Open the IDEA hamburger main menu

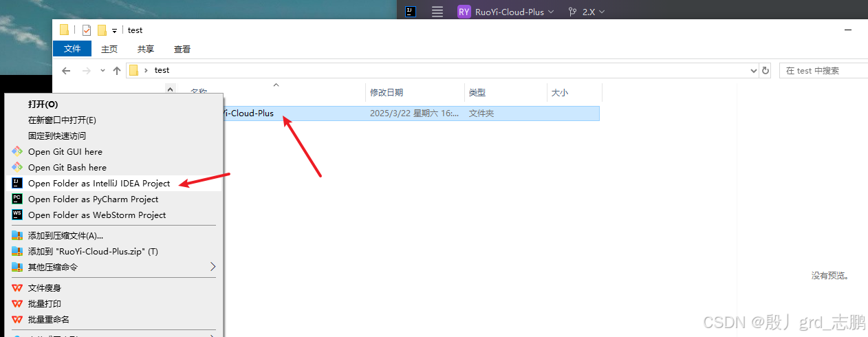pos(437,12)
